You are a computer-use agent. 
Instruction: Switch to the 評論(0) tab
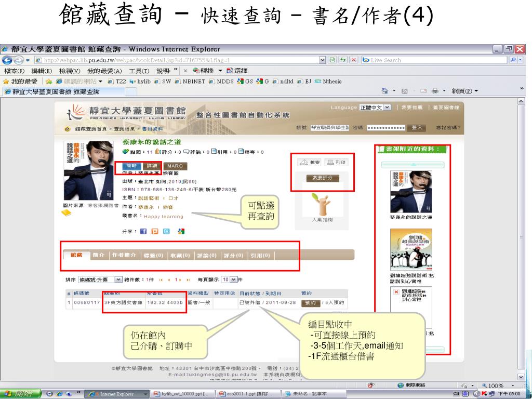pos(207,255)
